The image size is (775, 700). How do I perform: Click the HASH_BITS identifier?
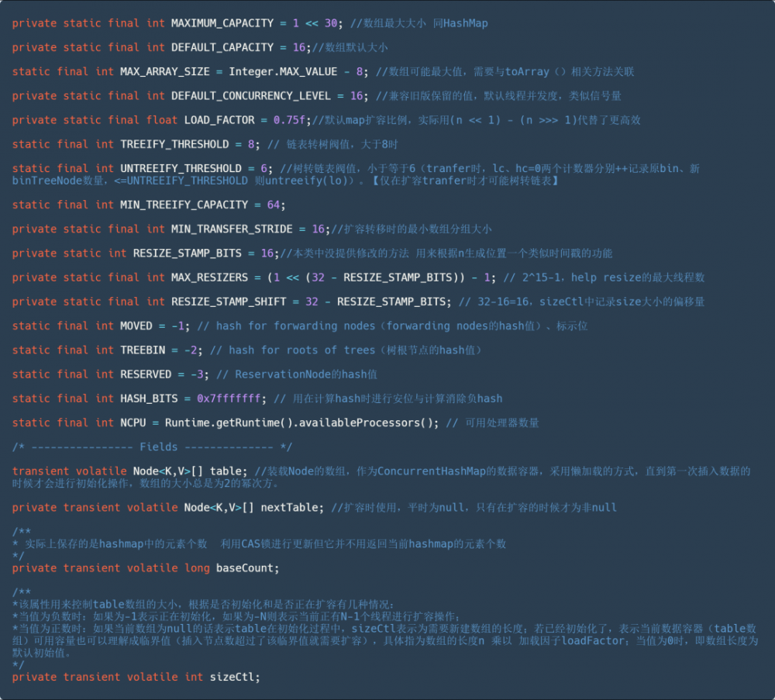click(x=149, y=398)
